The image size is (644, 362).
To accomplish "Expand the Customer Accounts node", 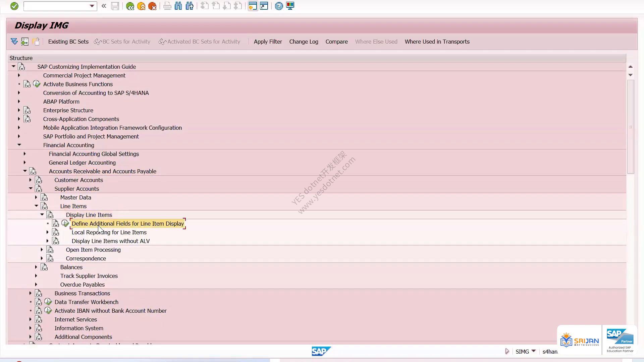I will [x=30, y=180].
